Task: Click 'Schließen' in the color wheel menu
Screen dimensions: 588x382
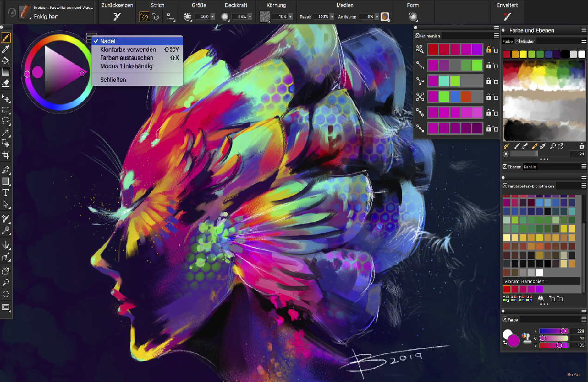Action: coord(113,79)
